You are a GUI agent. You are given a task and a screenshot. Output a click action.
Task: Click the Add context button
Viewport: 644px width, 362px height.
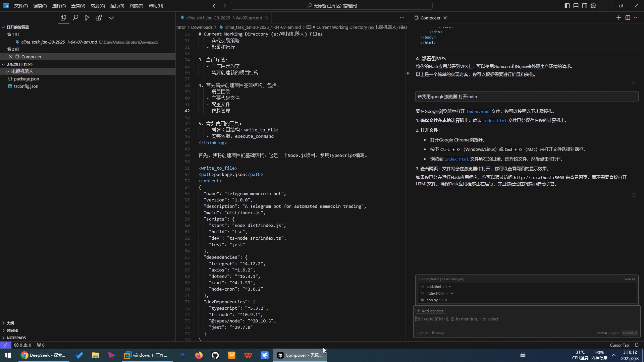(x=430, y=311)
